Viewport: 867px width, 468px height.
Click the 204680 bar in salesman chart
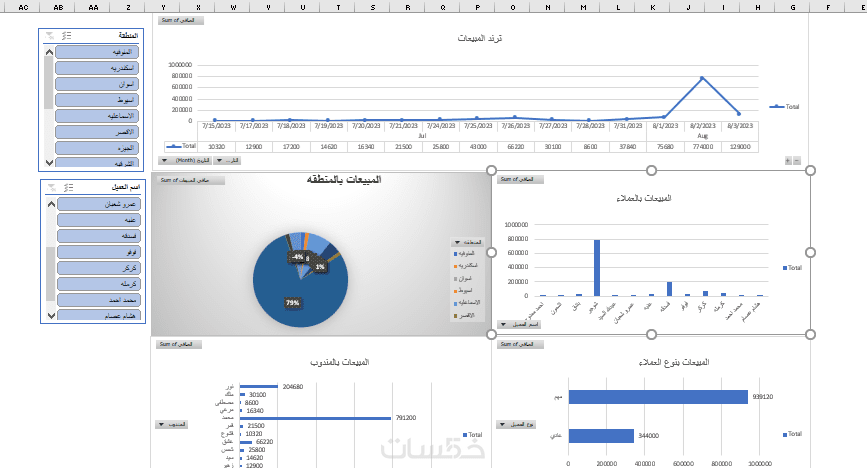click(259, 386)
